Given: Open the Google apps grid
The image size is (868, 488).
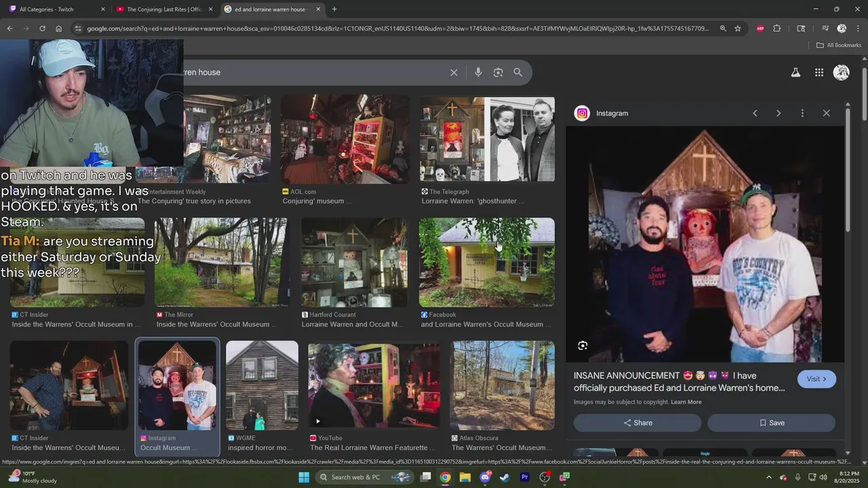Looking at the screenshot, I should click(819, 73).
